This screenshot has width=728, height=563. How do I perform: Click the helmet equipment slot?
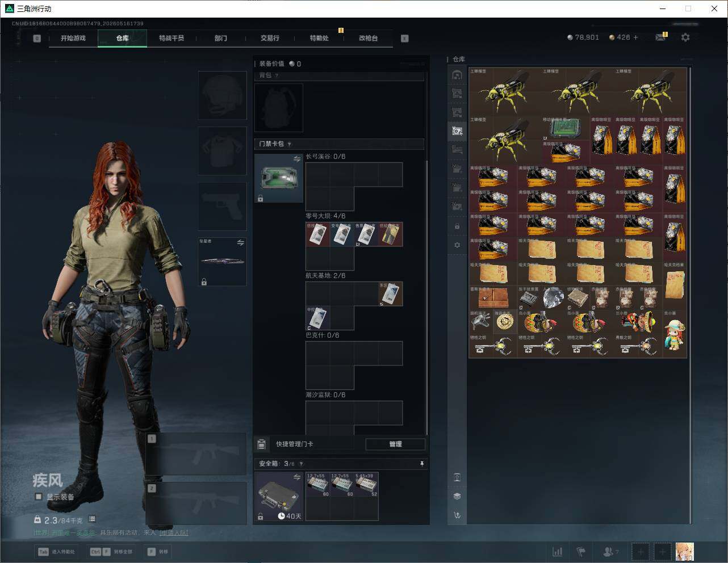222,95
